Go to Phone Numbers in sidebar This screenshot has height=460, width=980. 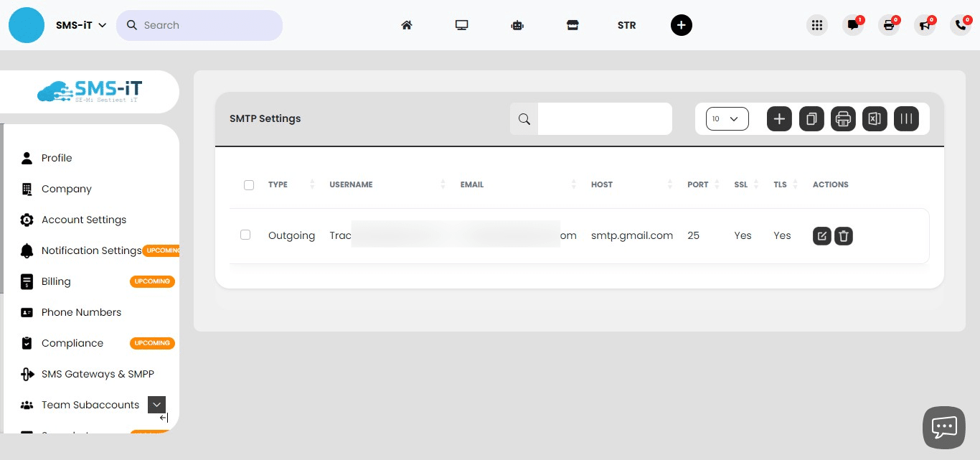click(81, 312)
